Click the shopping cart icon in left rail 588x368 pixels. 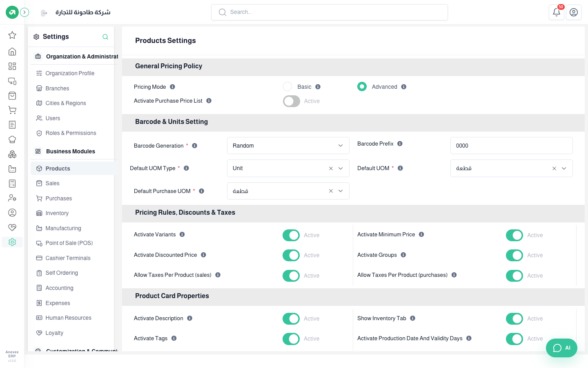(12, 110)
